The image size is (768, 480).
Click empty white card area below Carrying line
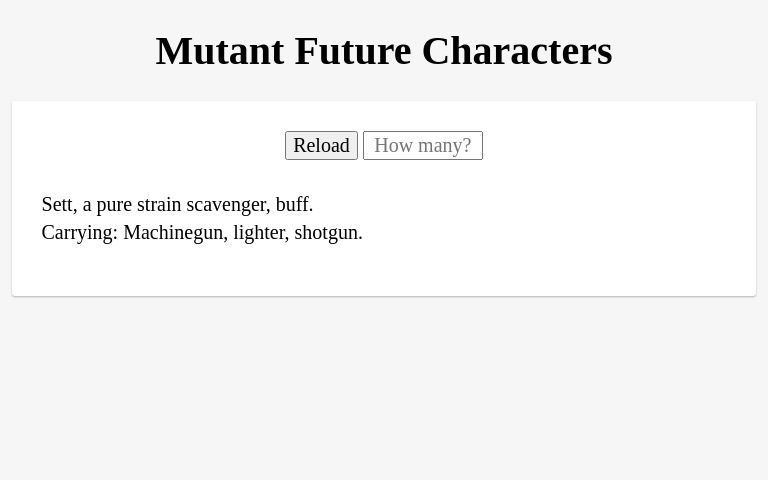(x=384, y=272)
